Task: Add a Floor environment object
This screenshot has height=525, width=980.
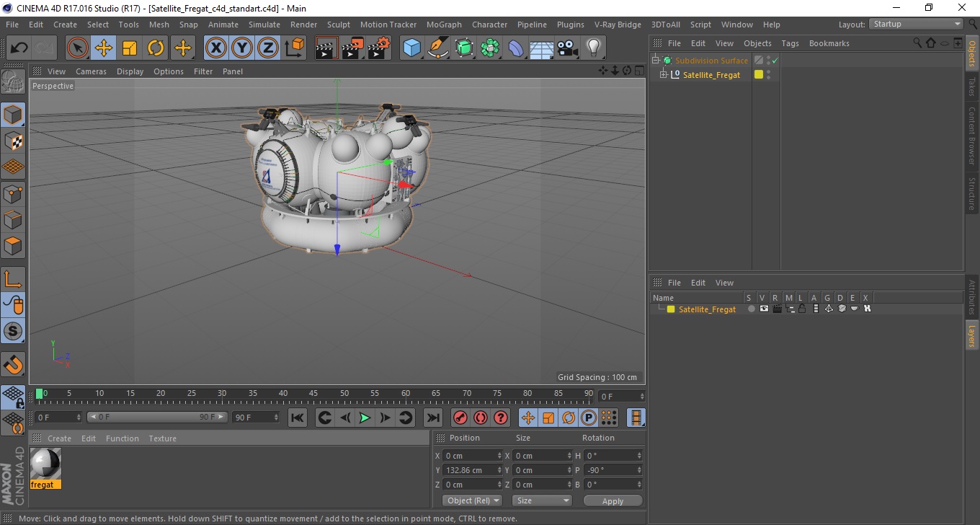Action: [x=542, y=48]
